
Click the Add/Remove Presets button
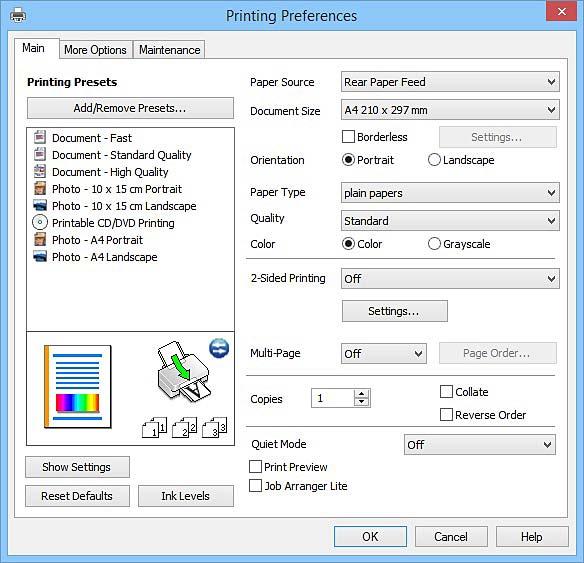tap(130, 108)
